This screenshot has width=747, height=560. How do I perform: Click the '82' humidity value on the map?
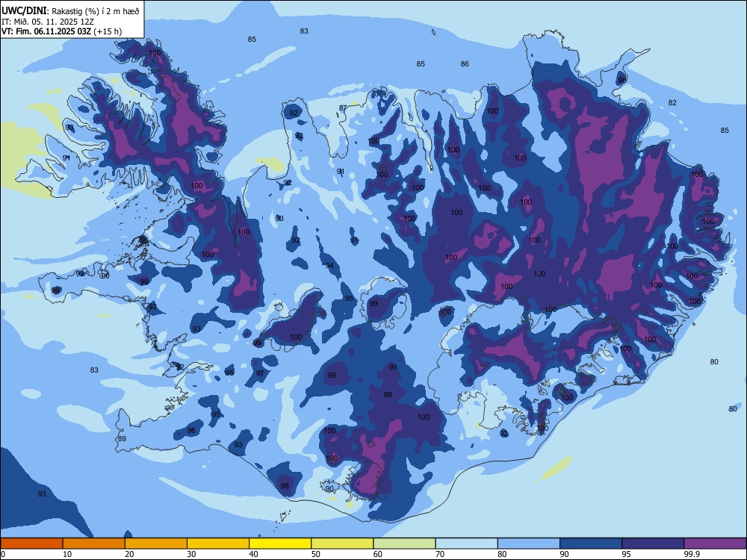[672, 103]
